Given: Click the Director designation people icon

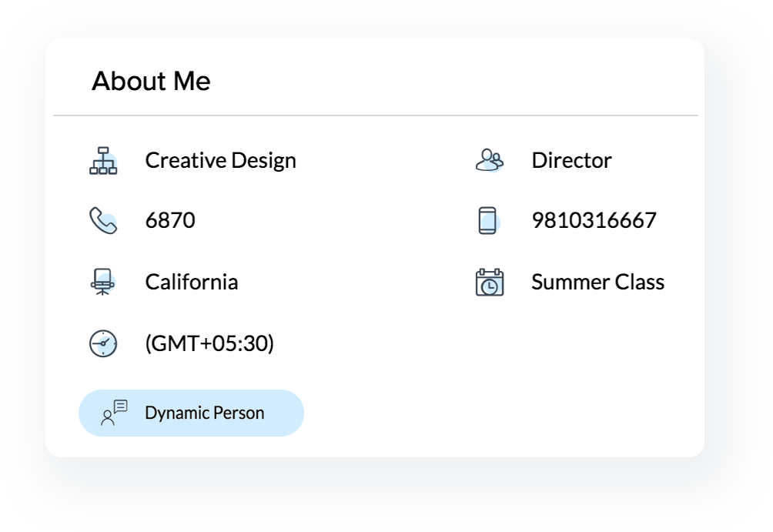Looking at the screenshot, I should coord(490,160).
